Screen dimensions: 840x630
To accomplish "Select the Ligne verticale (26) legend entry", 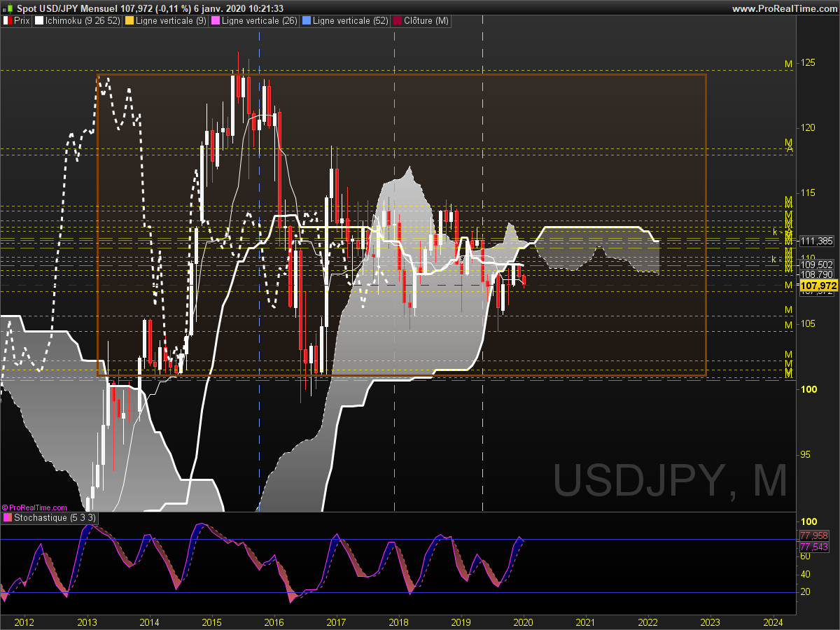I will pos(255,21).
